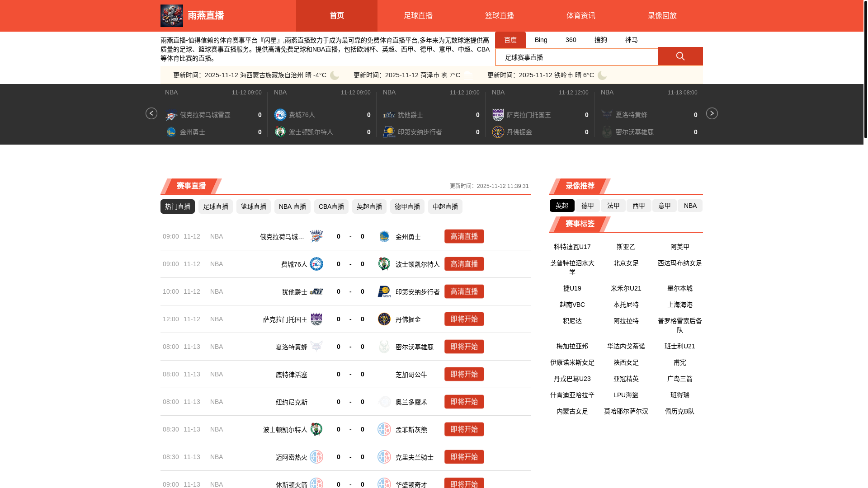The image size is (868, 488).
Task: Open the 上海海港 tag link
Action: 680,305
